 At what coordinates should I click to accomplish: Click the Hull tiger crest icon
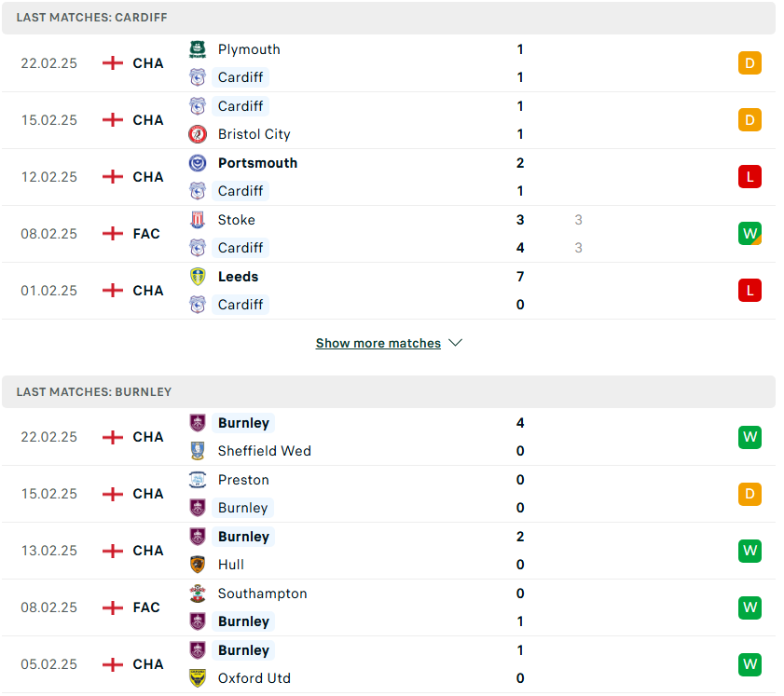pos(198,565)
